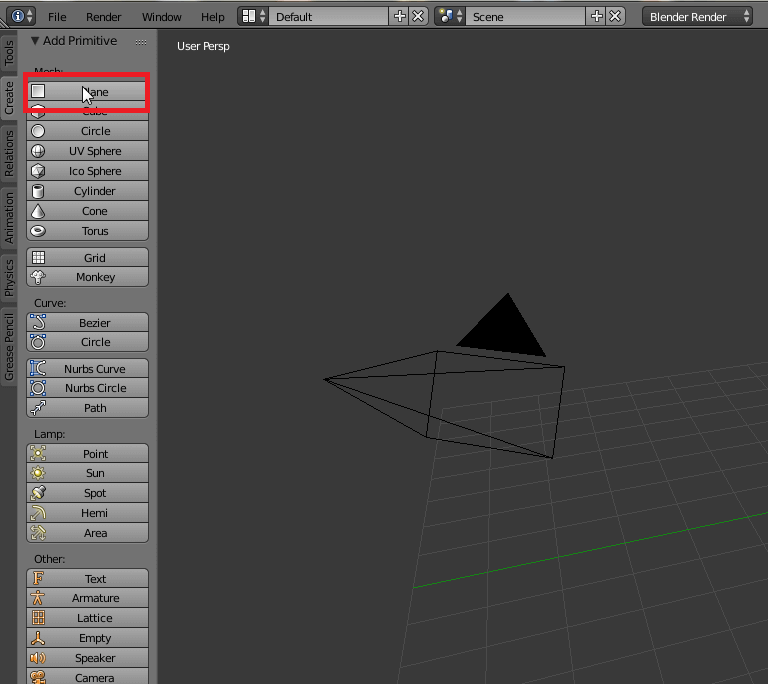The height and width of the screenshot is (684, 772).
Task: Add an Area lamp
Action: tap(87, 533)
